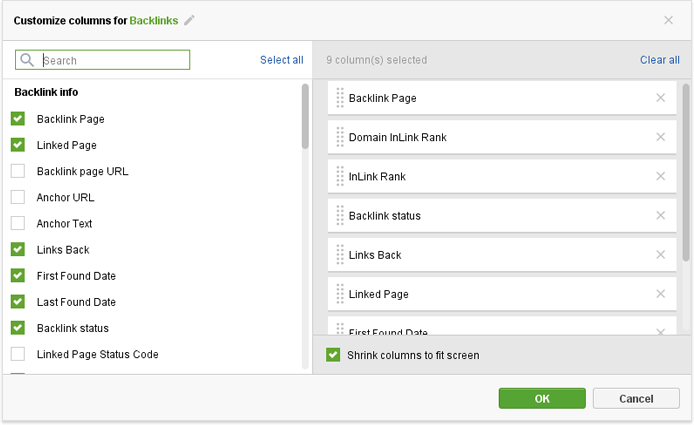This screenshot has width=694, height=425.
Task: Click drag handle of Links Back row
Action: [x=340, y=255]
